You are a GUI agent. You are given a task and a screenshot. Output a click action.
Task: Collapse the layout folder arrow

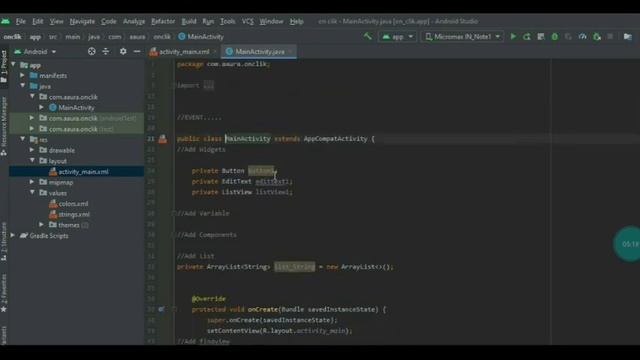point(32,160)
